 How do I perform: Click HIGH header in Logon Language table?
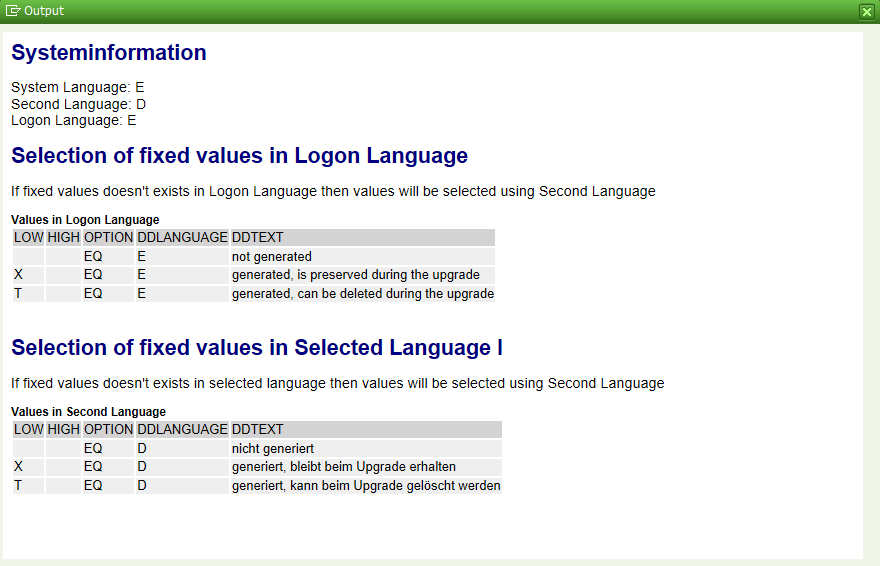point(63,237)
